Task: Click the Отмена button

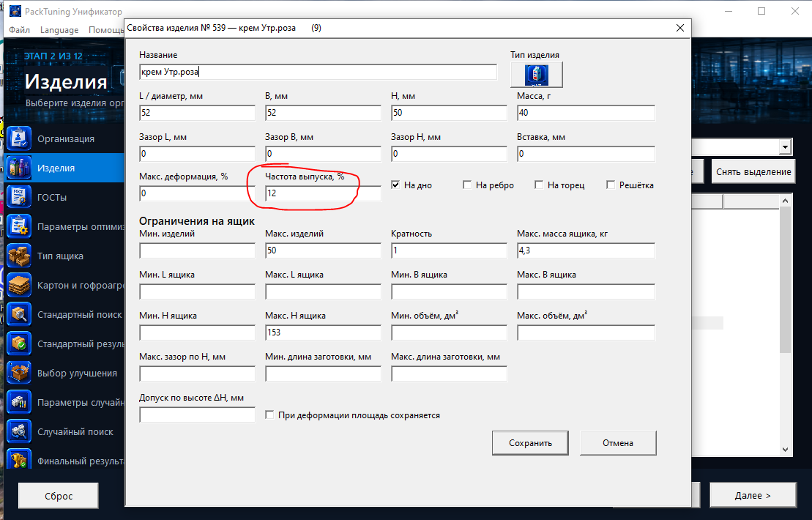Action: (618, 443)
